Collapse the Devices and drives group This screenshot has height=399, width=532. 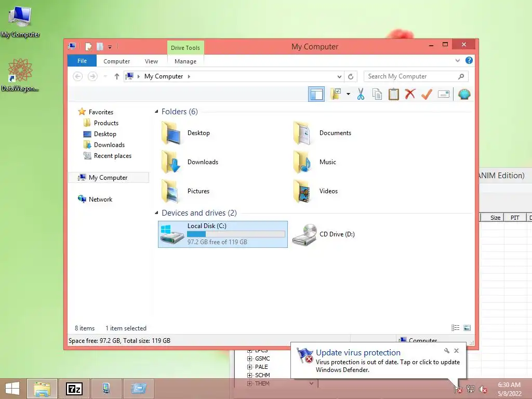pos(156,212)
